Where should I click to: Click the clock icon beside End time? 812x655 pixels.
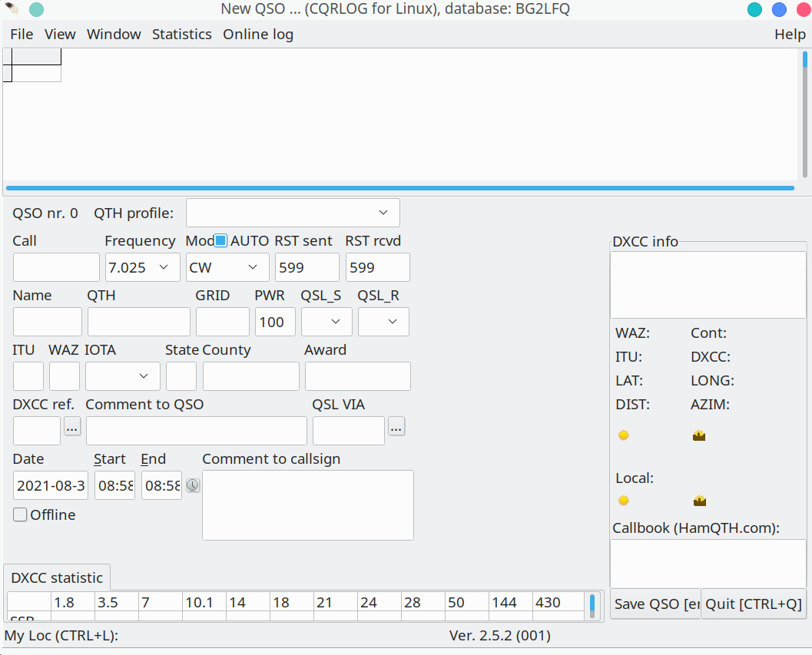[x=193, y=485]
